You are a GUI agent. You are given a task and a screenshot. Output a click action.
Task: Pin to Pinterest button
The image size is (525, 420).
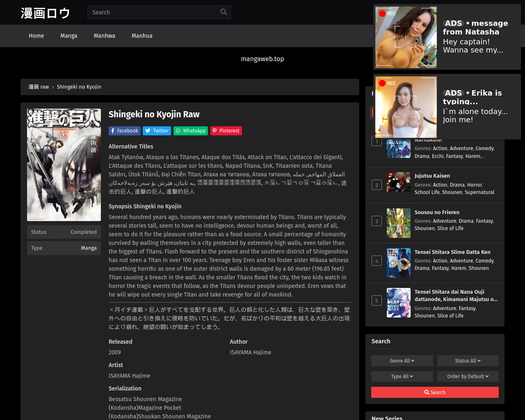pyautogui.click(x=226, y=131)
